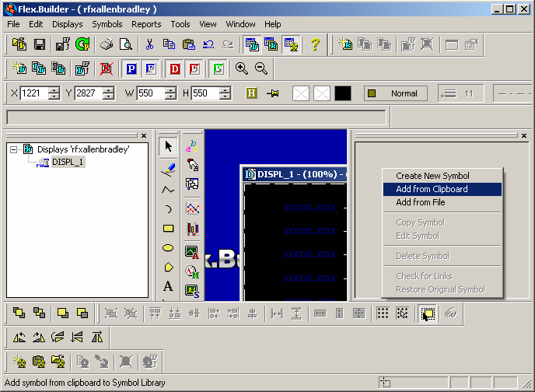Click the yellow question mark Help icon
This screenshot has width=535, height=392.
(315, 44)
